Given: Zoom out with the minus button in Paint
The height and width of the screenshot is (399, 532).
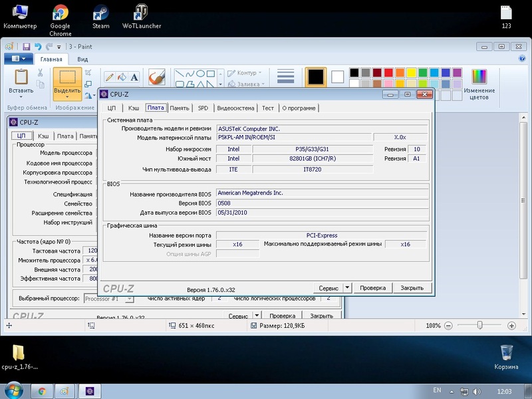Looking at the screenshot, I should [x=448, y=326].
